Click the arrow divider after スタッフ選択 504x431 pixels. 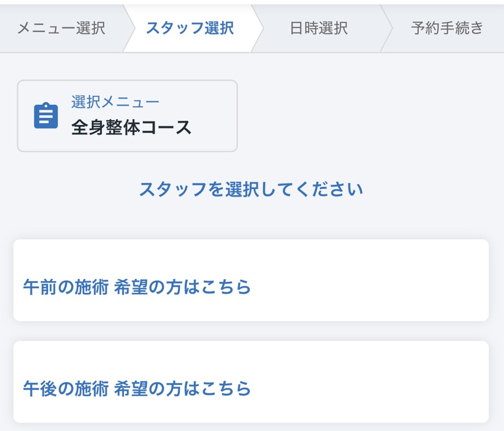pyautogui.click(x=257, y=28)
